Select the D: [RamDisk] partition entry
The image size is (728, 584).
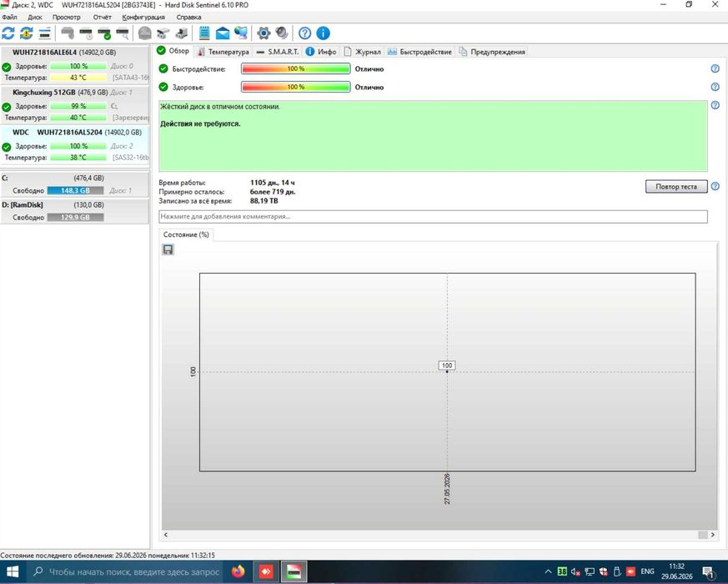(75, 211)
